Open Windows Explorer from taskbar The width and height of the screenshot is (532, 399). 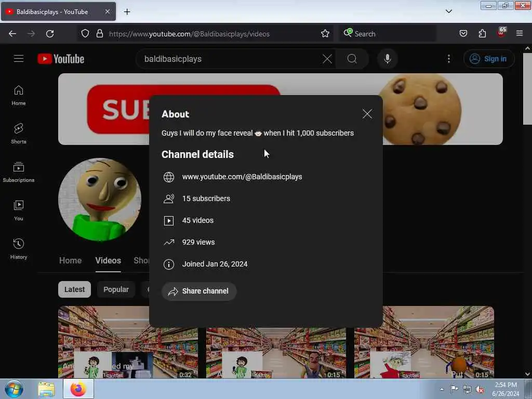click(46, 389)
